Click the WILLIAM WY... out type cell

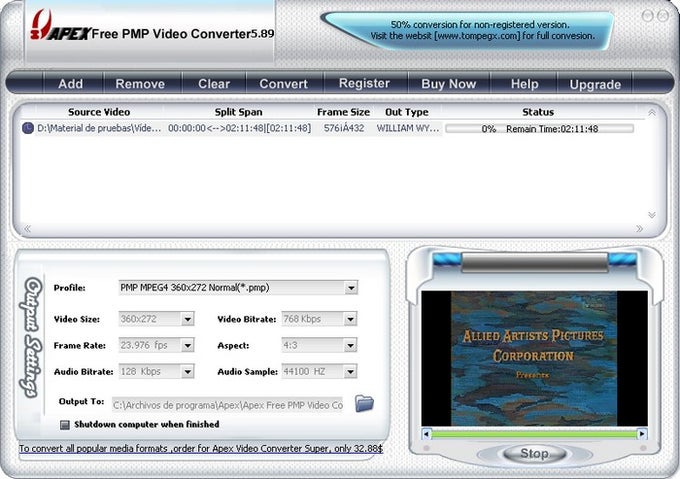(408, 128)
